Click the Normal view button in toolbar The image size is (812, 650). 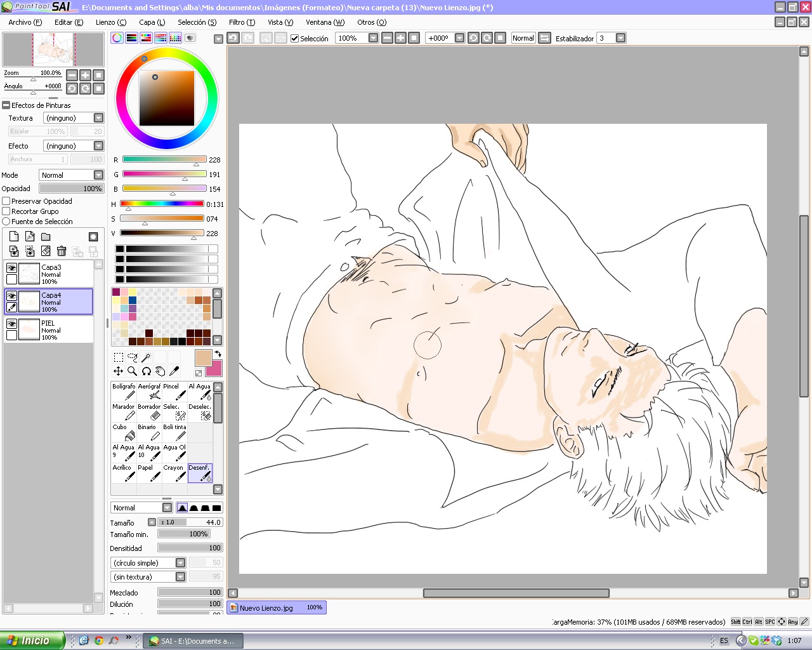coord(523,38)
